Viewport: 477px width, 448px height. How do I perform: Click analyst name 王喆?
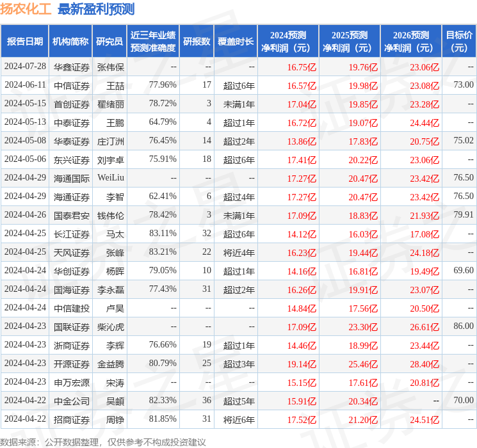(x=115, y=86)
